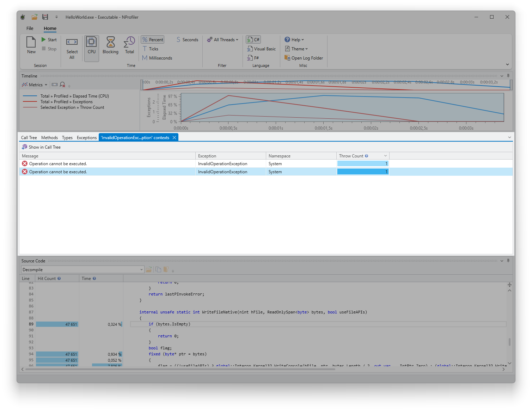Sort by the Throw Count column header
The height and width of the screenshot is (411, 532).
click(360, 156)
